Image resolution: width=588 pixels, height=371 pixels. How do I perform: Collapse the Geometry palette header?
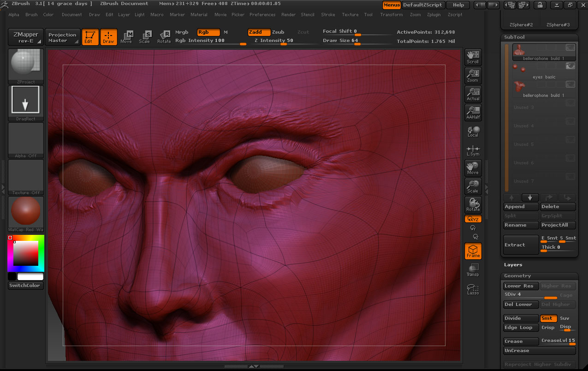click(x=517, y=276)
